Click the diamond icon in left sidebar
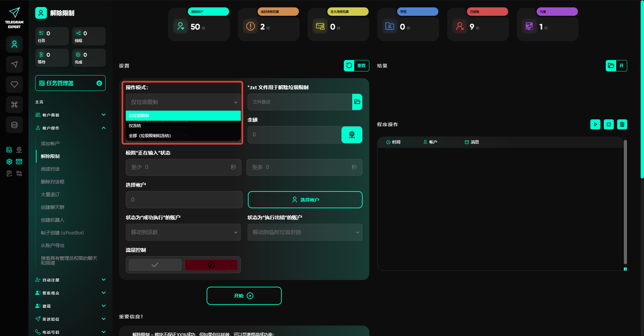The height and width of the screenshot is (336, 644). [14, 85]
